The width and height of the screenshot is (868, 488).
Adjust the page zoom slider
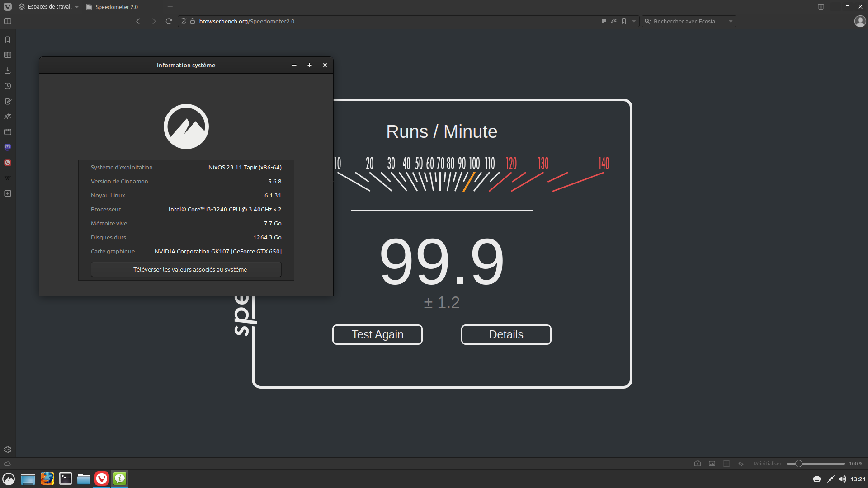point(816,464)
